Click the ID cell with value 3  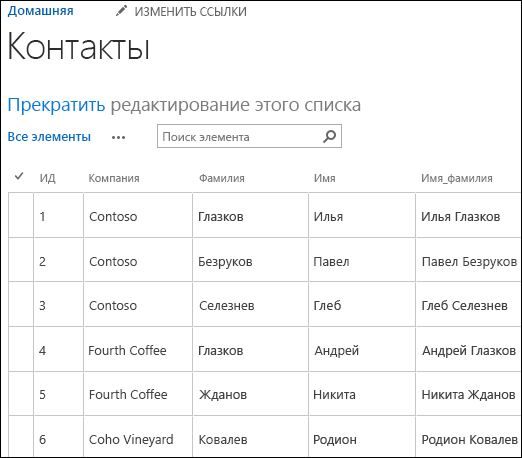click(x=58, y=304)
